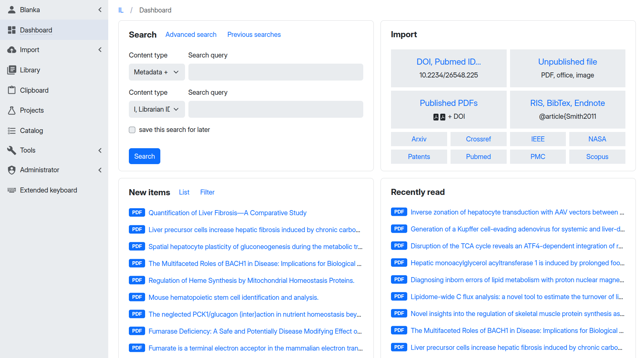Select the Unpublished file import tile
The height and width of the screenshot is (358, 644).
point(567,68)
